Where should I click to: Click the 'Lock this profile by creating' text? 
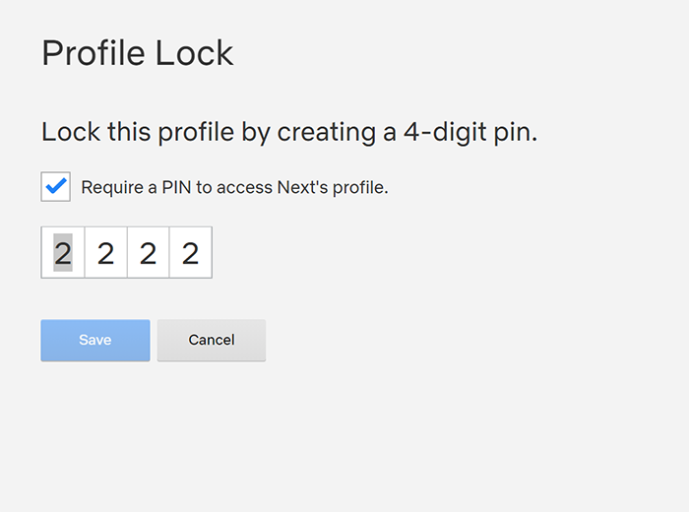(209, 132)
